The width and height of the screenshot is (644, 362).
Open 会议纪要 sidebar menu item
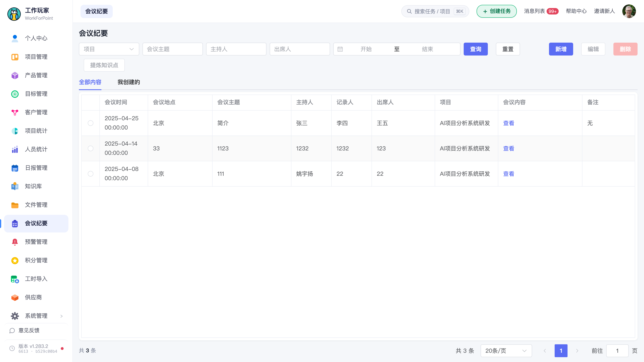point(36,224)
